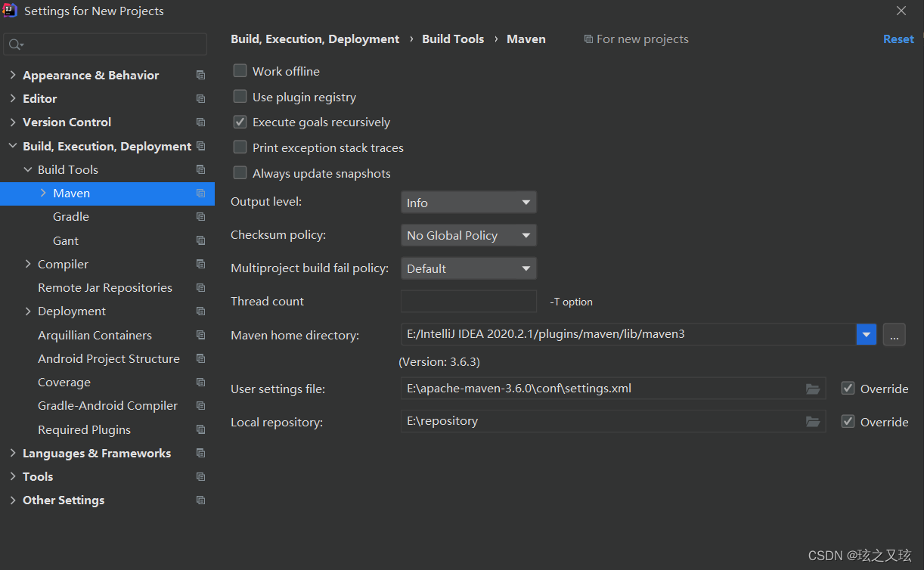Open Gradle-Android Compiler settings
Image resolution: width=924 pixels, height=570 pixels.
[107, 405]
